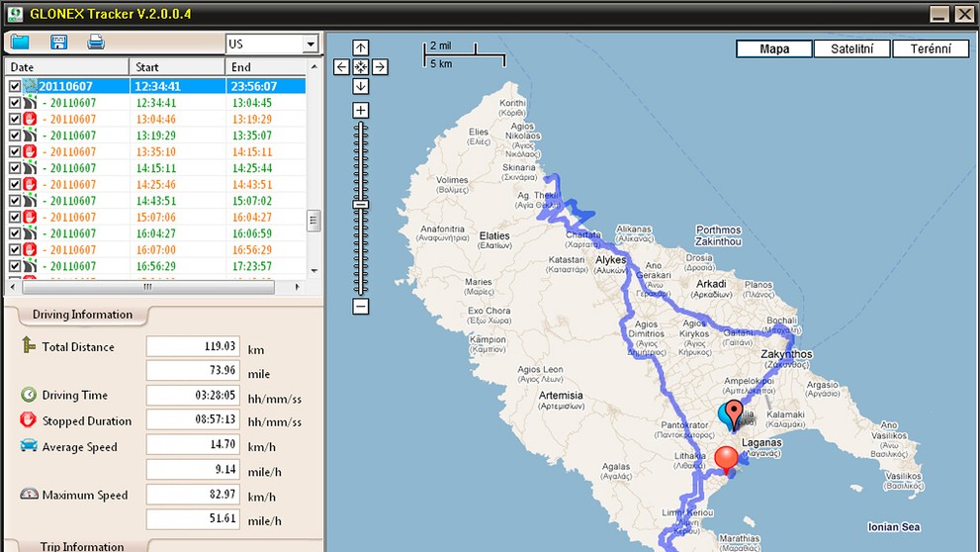The width and height of the screenshot is (980, 552).
Task: Click the trip list horizontal scrollbar thumb
Action: [148, 287]
